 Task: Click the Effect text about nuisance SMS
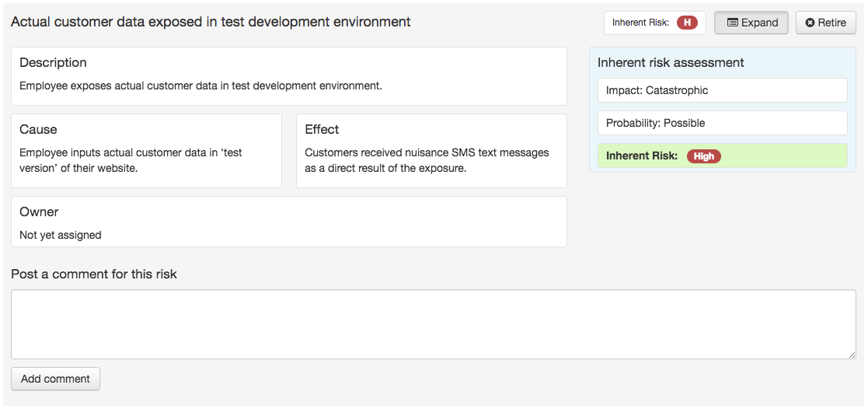(x=427, y=160)
